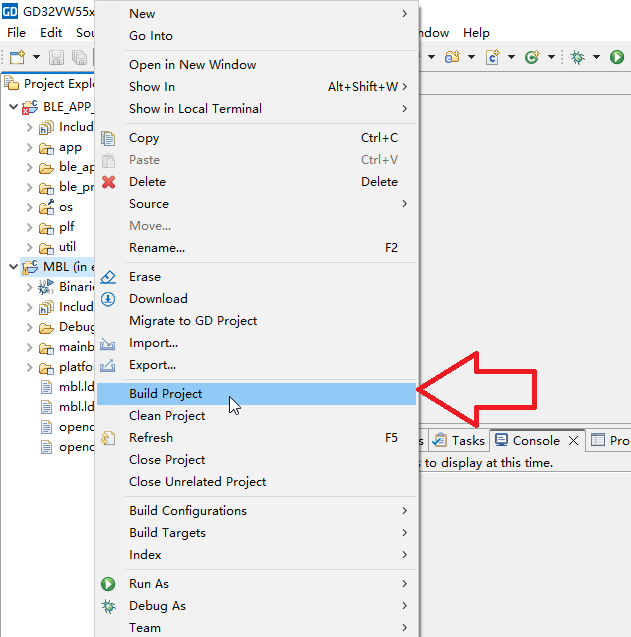Viewport: 631px width, 637px height.
Task: Click the green Run button in the top toolbar
Action: coord(617,58)
